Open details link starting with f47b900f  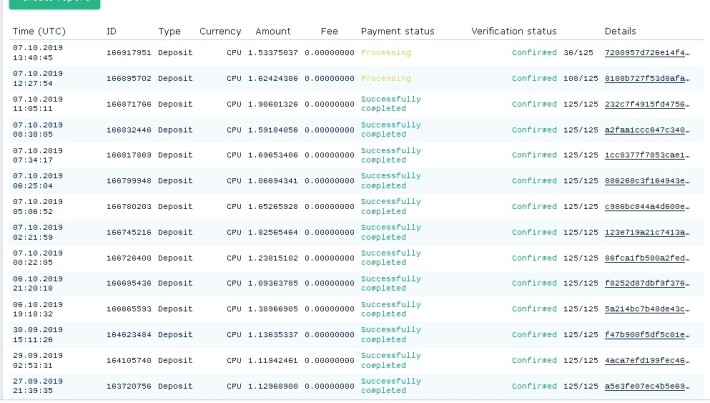pos(647,335)
